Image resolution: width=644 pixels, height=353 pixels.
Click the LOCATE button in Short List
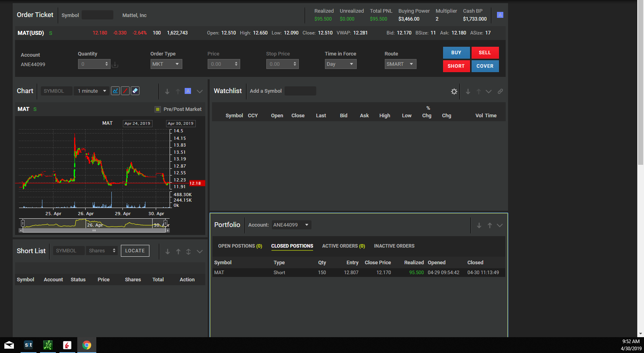(135, 251)
